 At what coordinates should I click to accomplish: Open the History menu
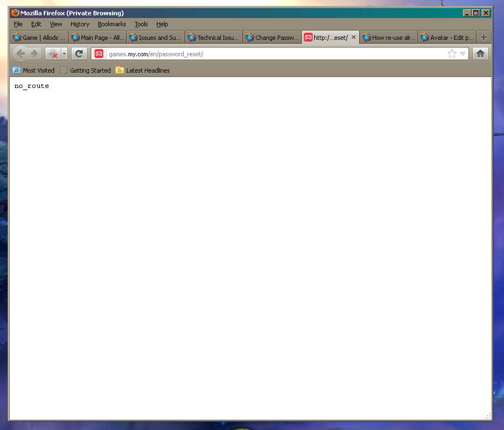point(79,24)
